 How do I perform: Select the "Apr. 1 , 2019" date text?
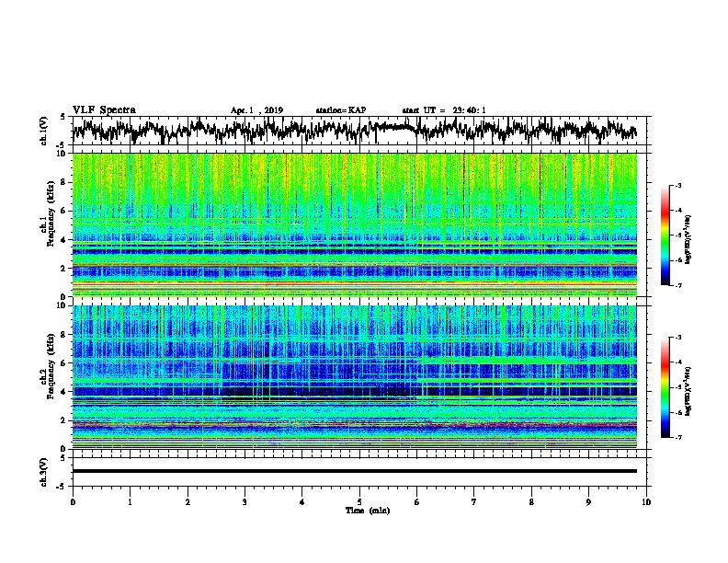coord(256,110)
